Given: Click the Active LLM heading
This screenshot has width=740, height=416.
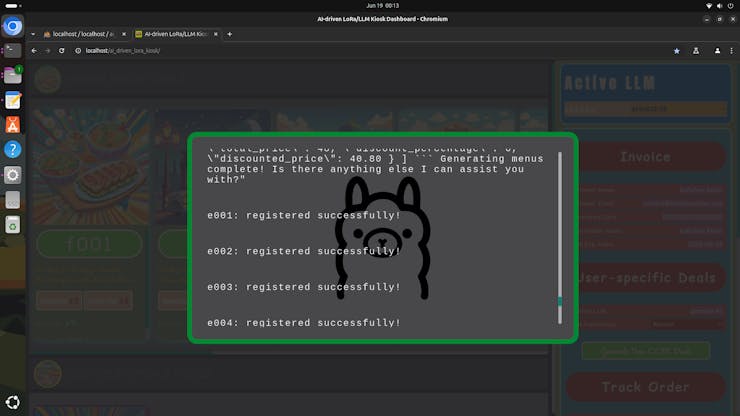Looking at the screenshot, I should (610, 83).
